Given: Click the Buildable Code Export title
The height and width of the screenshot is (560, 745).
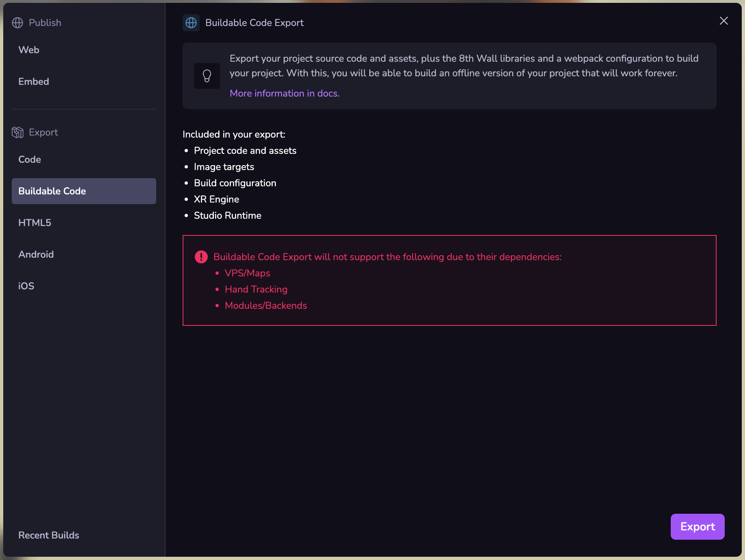Looking at the screenshot, I should tap(254, 23).
